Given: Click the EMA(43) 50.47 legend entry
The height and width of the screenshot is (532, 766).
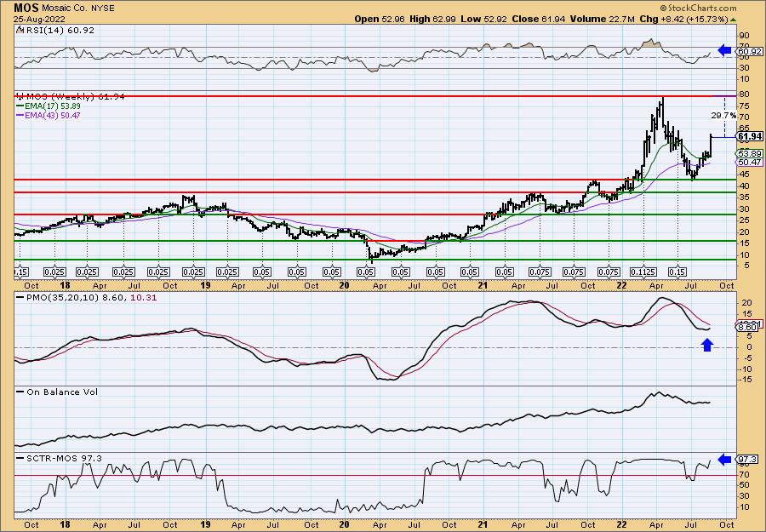Looking at the screenshot, I should point(49,115).
